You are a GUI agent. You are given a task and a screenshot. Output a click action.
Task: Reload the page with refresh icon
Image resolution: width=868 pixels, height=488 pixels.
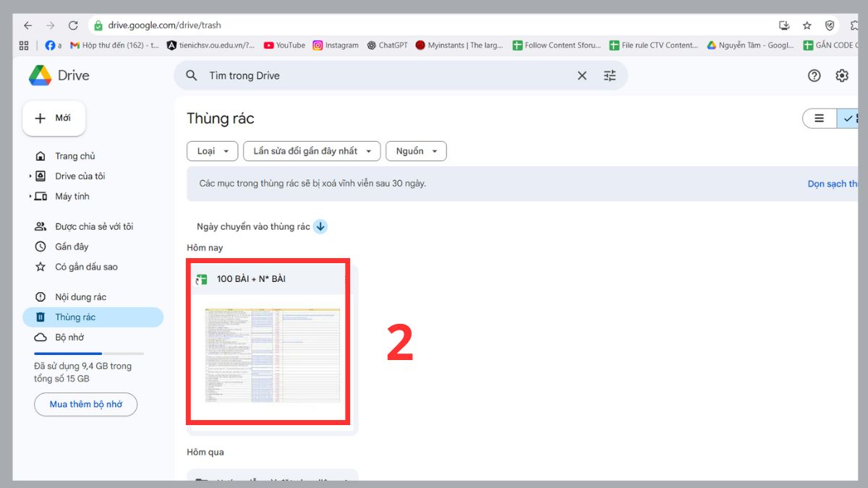click(73, 25)
